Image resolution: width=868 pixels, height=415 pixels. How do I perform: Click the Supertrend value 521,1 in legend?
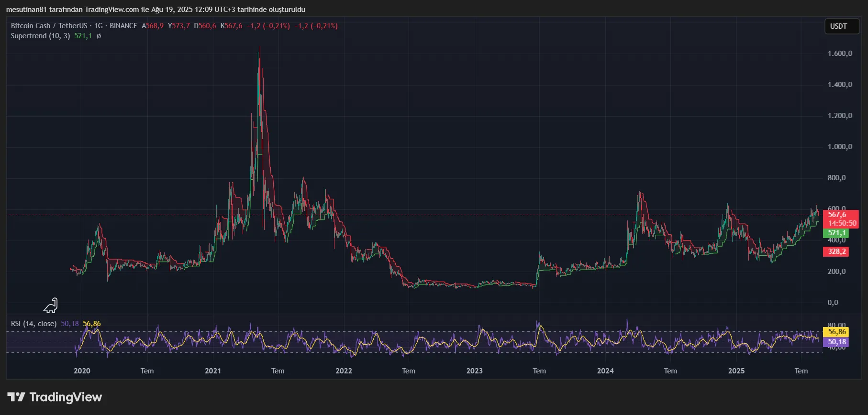click(83, 36)
